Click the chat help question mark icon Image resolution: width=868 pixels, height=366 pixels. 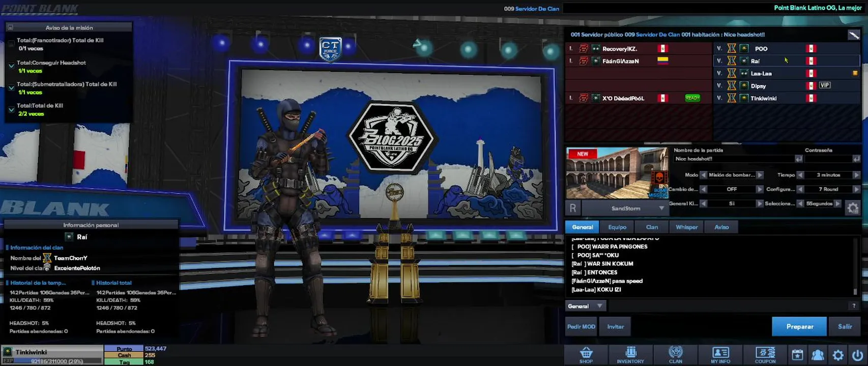click(854, 306)
